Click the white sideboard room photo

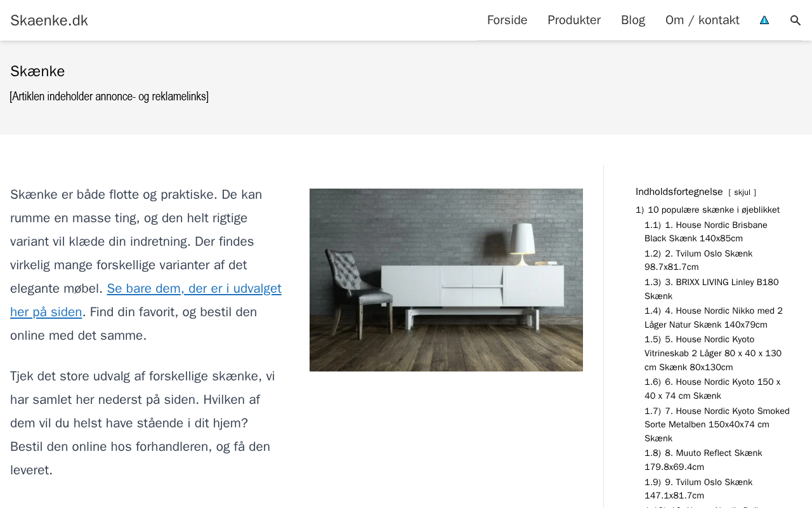pyautogui.click(x=446, y=280)
